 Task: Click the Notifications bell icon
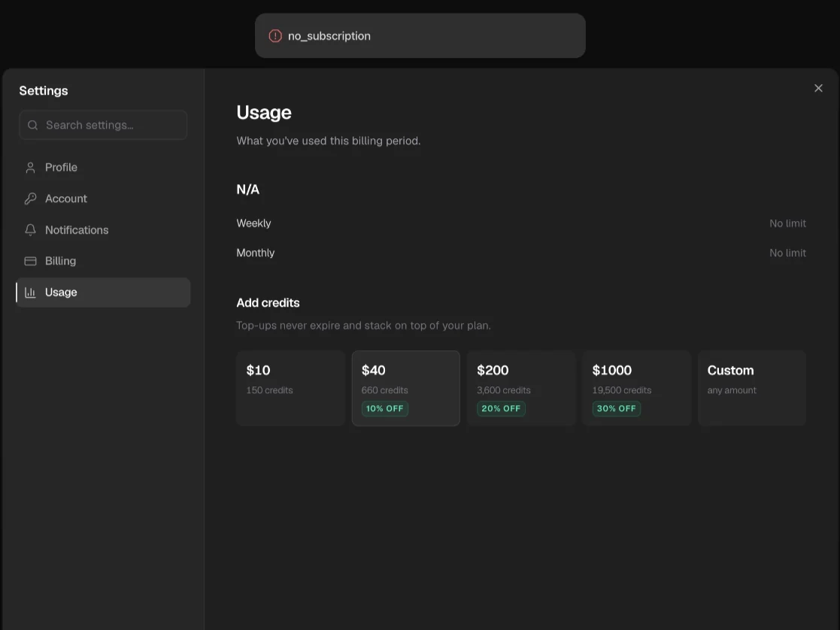(x=31, y=230)
